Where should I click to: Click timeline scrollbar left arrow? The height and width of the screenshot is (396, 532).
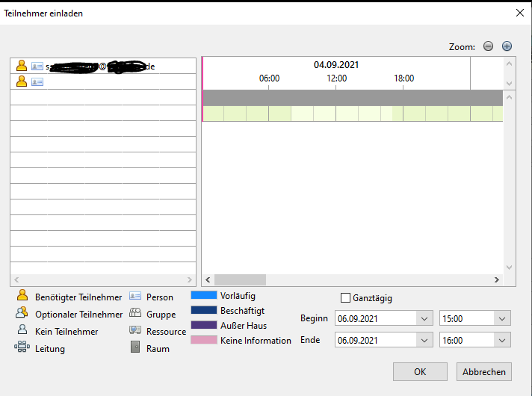pyautogui.click(x=208, y=280)
